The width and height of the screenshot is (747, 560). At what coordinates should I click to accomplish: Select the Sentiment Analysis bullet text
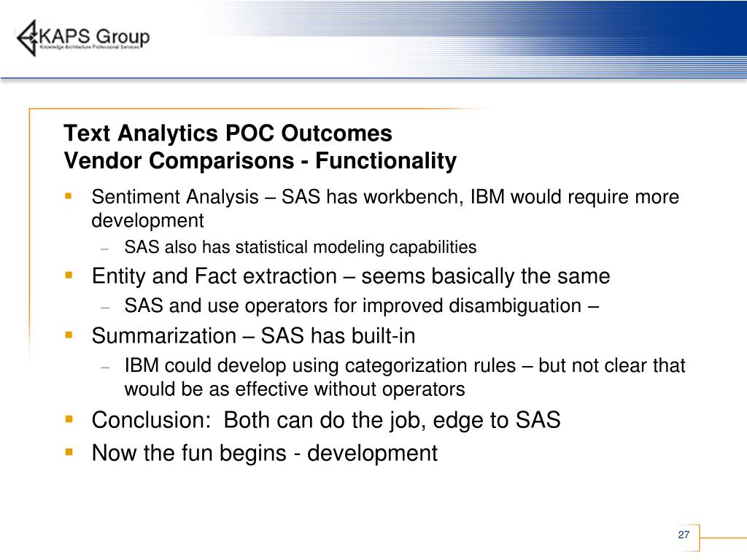[x=385, y=209]
